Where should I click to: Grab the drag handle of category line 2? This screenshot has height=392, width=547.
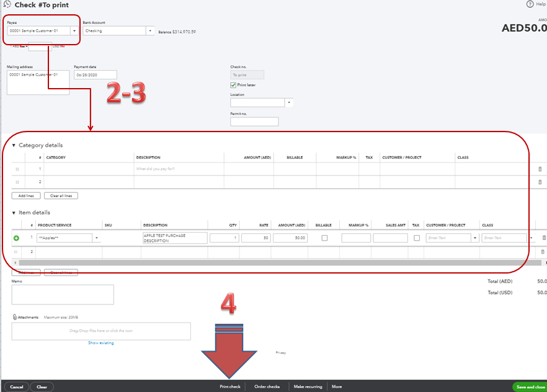tap(17, 182)
